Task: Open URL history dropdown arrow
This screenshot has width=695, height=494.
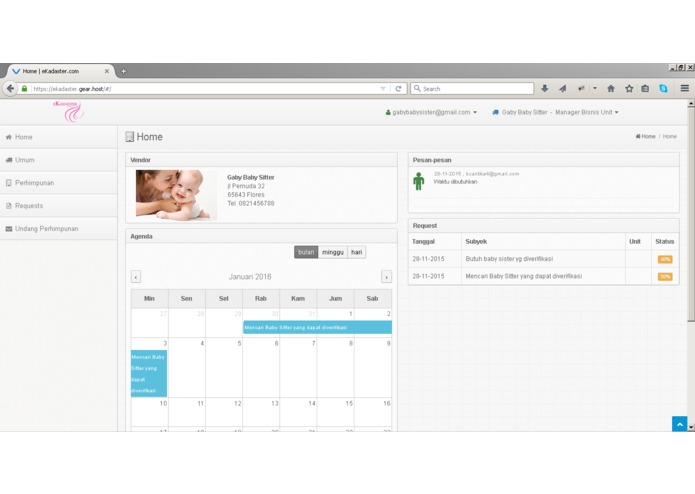Action: pos(383,89)
